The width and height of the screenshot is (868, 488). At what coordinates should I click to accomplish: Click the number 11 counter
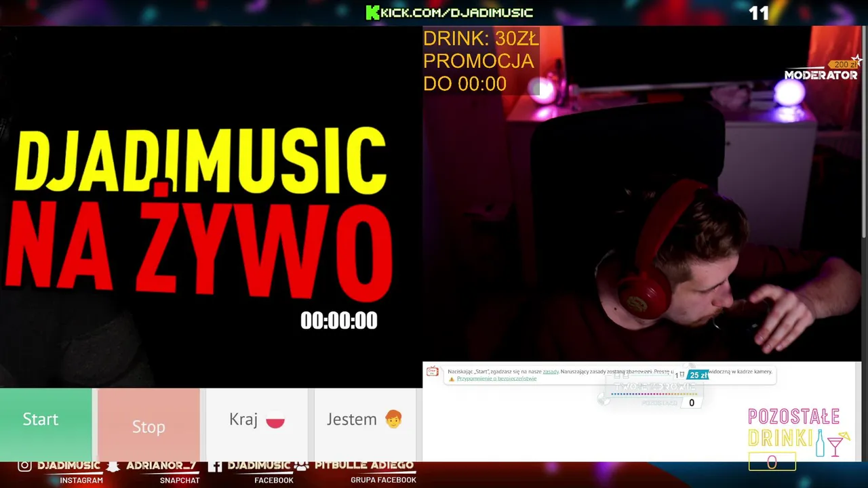(x=759, y=13)
